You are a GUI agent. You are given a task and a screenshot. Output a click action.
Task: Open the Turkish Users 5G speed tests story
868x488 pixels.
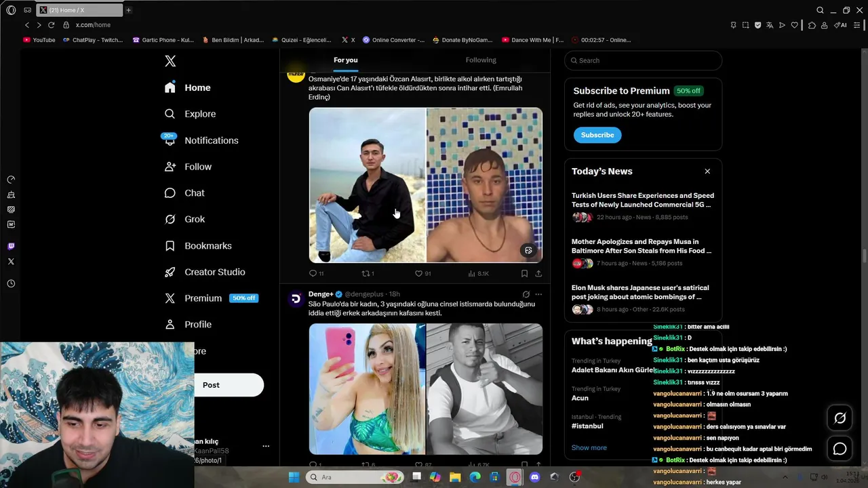click(x=643, y=207)
